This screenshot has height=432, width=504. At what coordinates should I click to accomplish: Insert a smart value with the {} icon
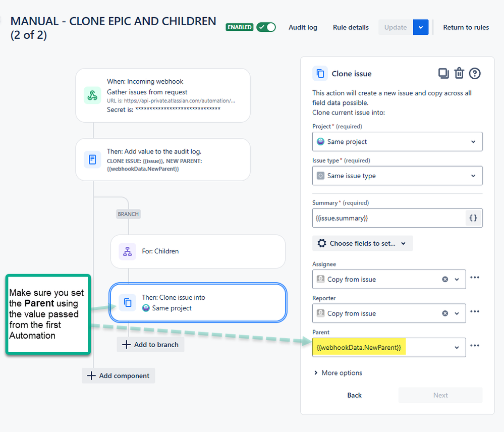coord(473,218)
